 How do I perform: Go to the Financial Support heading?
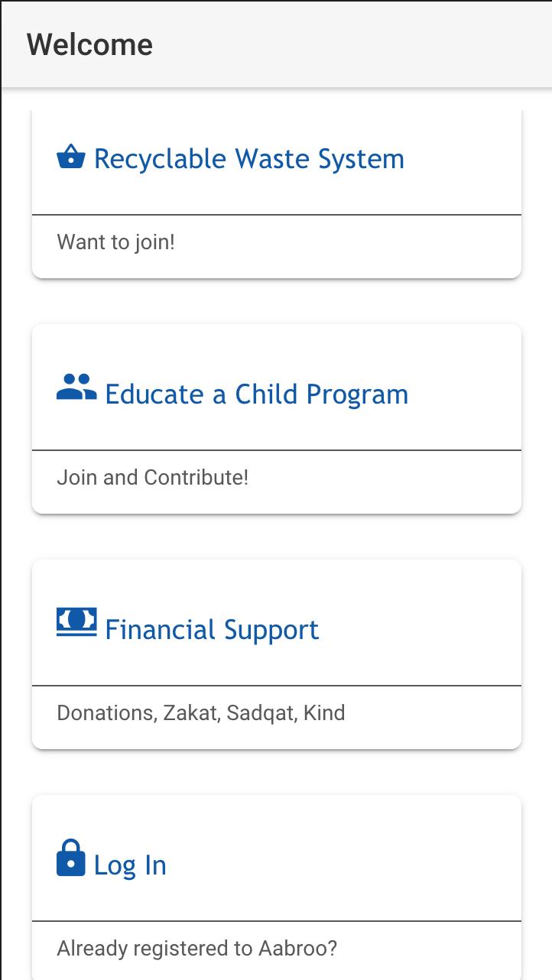point(212,630)
